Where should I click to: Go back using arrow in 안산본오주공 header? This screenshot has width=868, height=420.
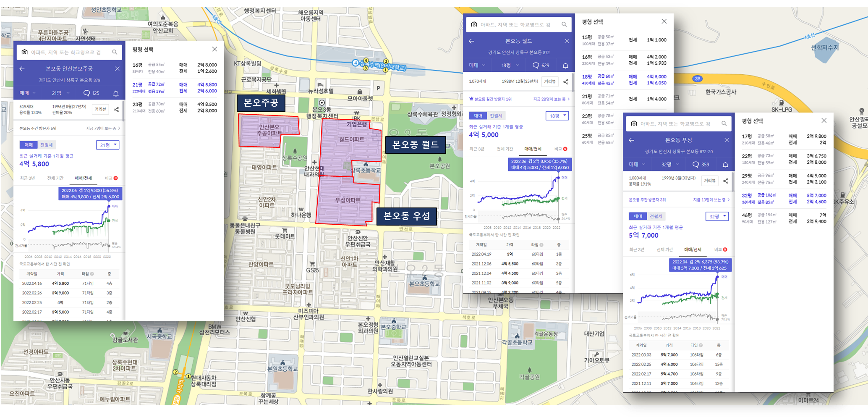(22, 68)
